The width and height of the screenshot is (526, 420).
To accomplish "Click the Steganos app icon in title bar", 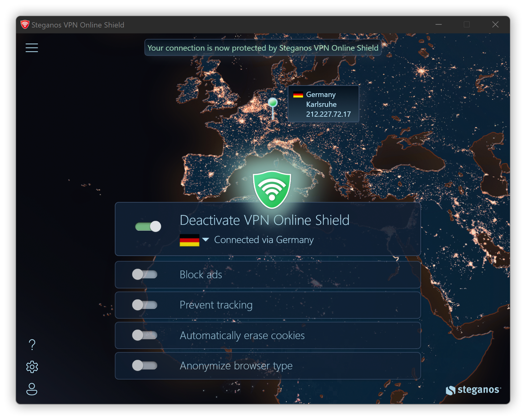I will point(25,25).
